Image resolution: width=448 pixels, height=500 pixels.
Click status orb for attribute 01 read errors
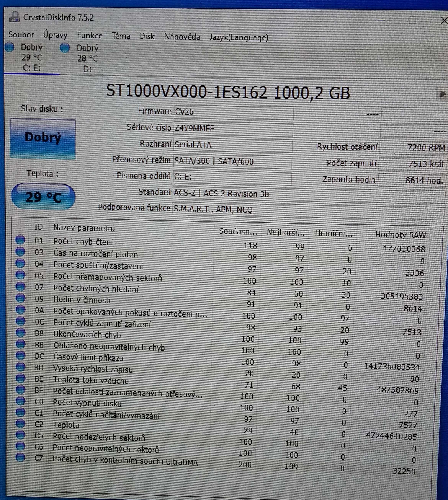pos(20,240)
